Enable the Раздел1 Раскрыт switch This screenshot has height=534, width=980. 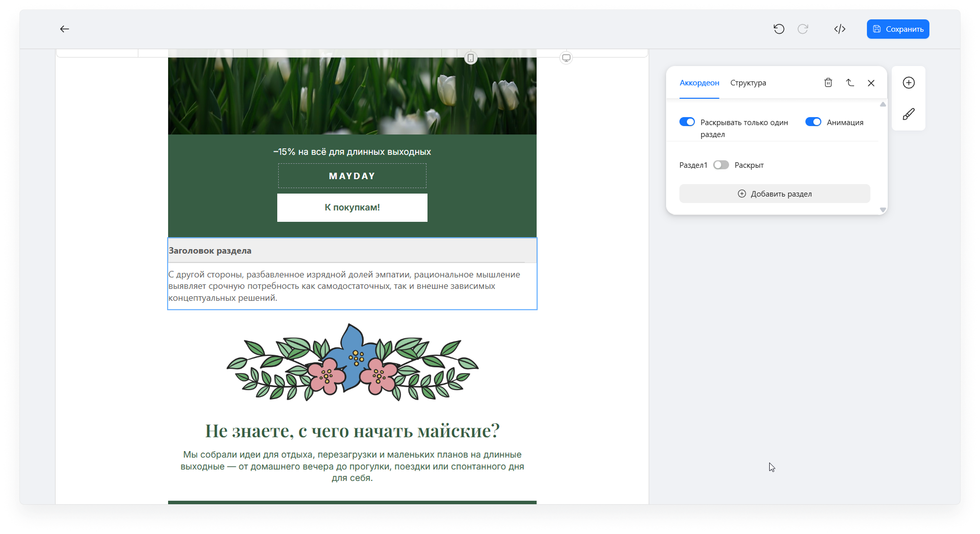[x=721, y=165]
